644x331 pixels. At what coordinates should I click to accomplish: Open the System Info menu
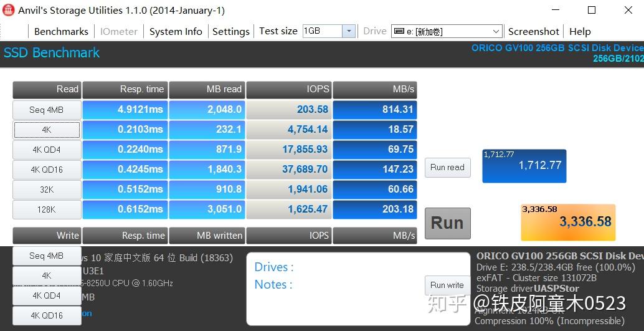coord(176,31)
